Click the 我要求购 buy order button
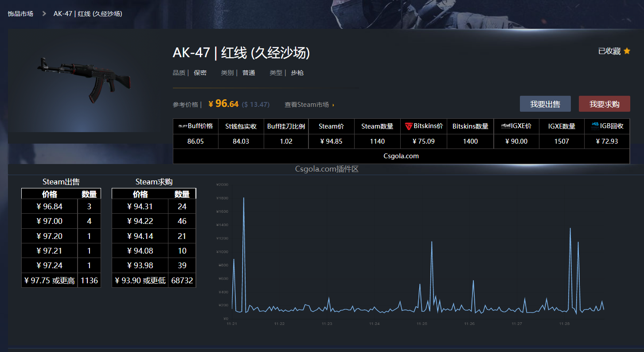644x352 pixels. 605,104
